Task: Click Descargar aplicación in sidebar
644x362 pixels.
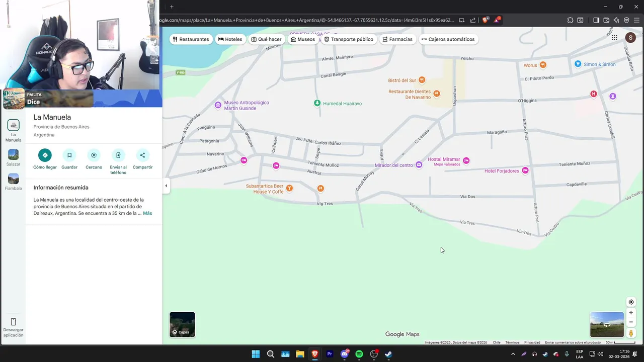Action: (14, 327)
